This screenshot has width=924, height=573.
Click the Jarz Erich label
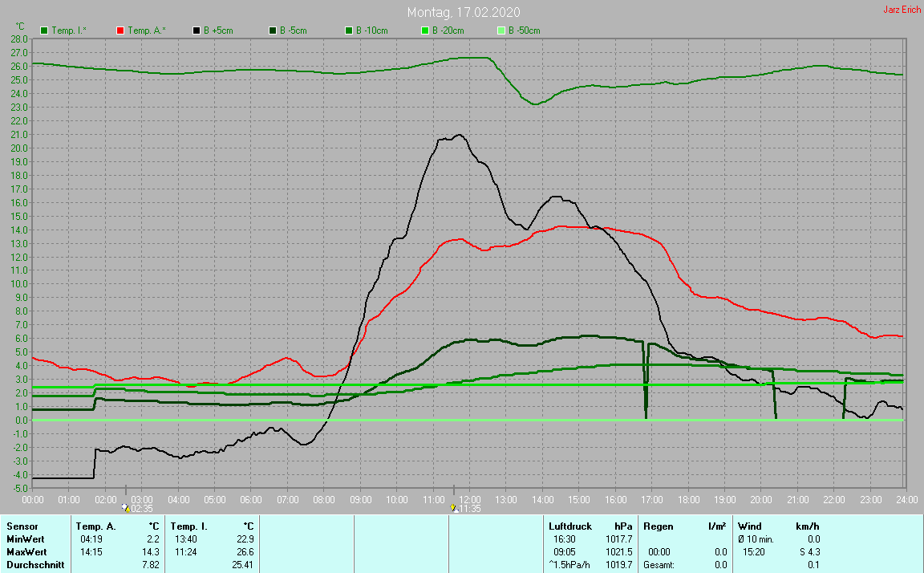pos(901,10)
